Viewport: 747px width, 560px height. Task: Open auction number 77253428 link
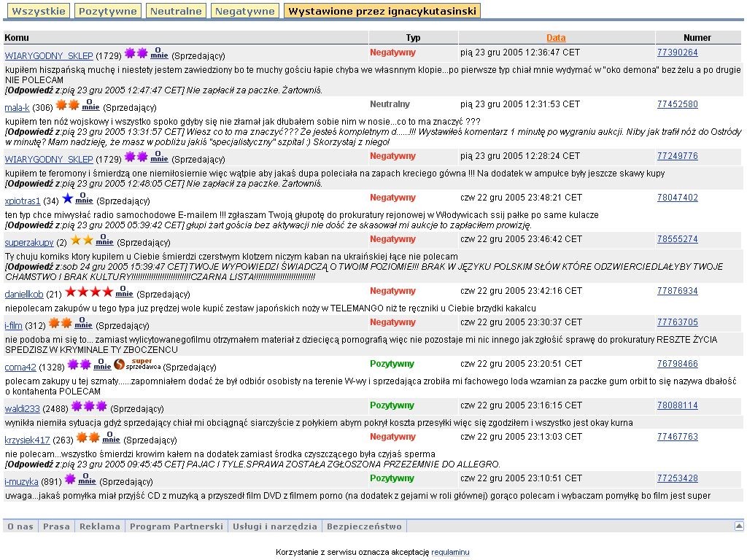click(677, 478)
